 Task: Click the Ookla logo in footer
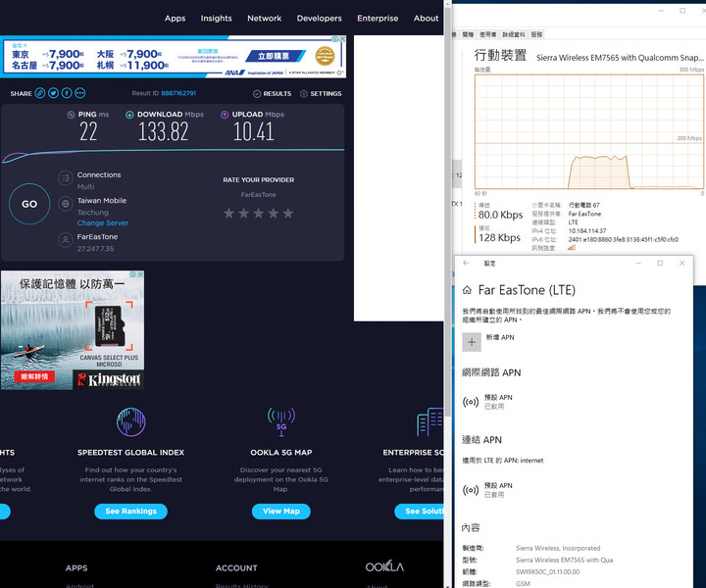[384, 566]
